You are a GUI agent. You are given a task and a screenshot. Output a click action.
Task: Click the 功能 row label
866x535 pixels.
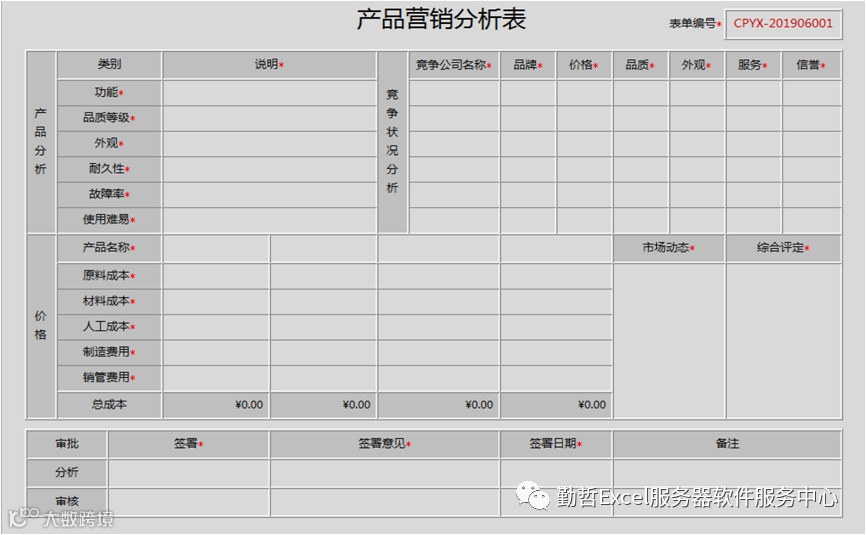tap(109, 93)
